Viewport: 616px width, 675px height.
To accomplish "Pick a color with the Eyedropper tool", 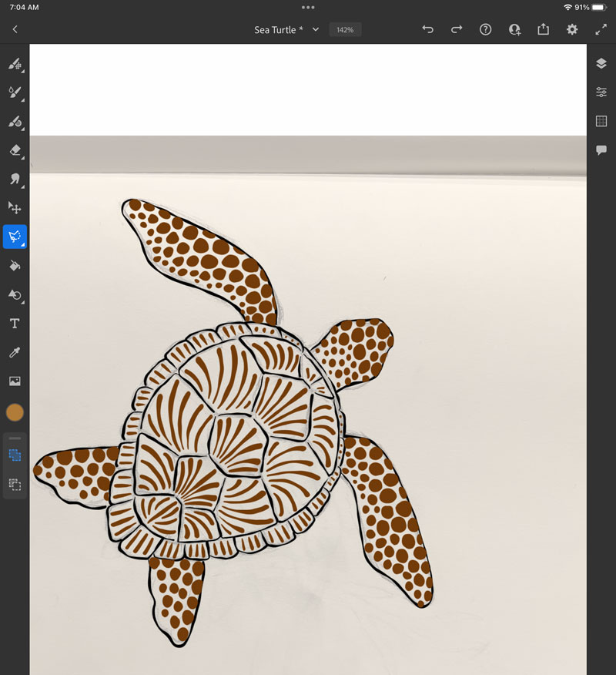I will point(15,352).
